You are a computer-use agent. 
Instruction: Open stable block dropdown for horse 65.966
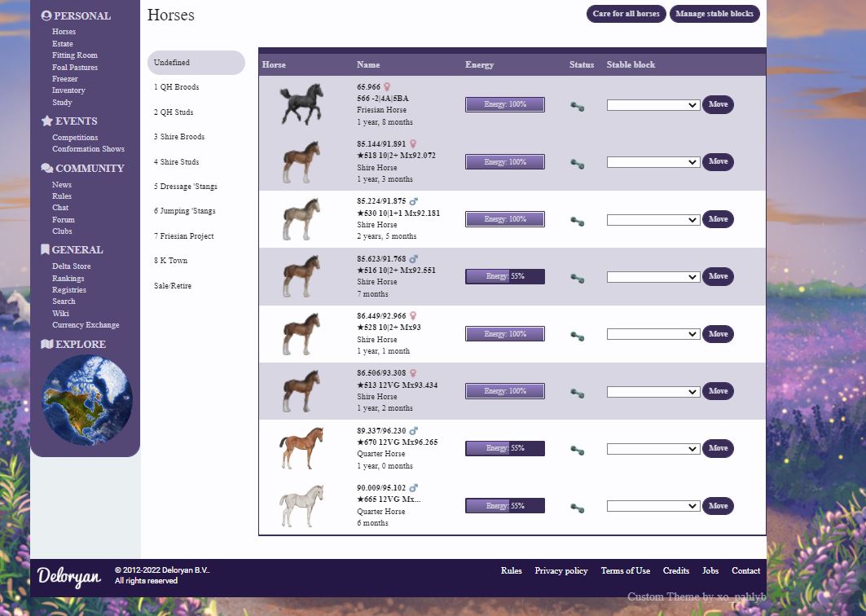[x=653, y=105]
